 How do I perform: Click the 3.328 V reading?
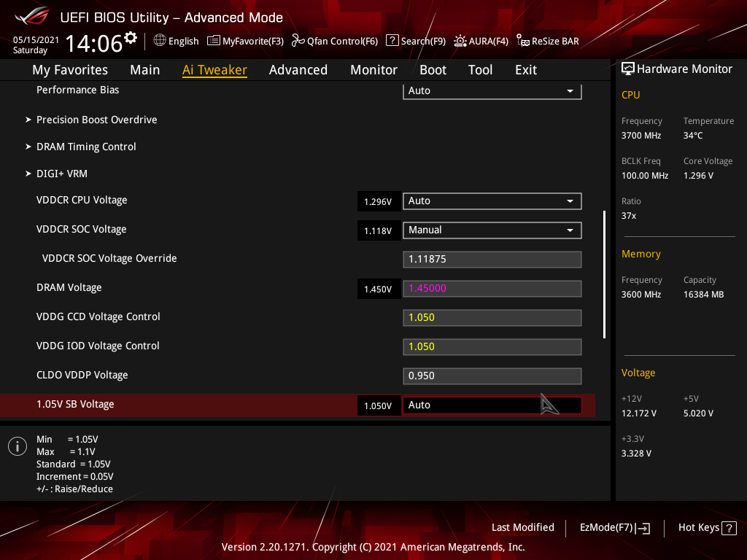pos(636,454)
